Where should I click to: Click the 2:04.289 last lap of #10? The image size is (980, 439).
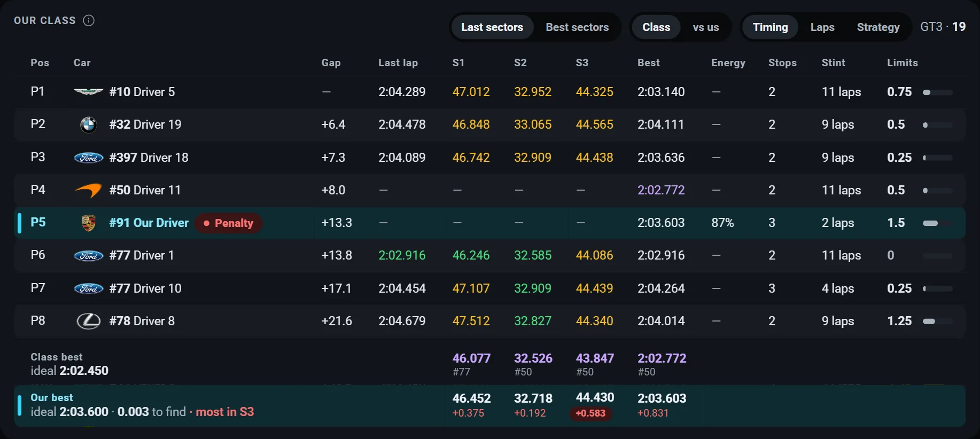[x=402, y=92]
